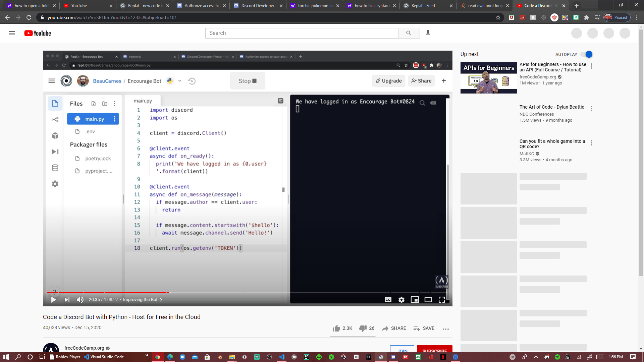
Task: Open Visual Studio Code from the taskbar
Action: (104, 357)
